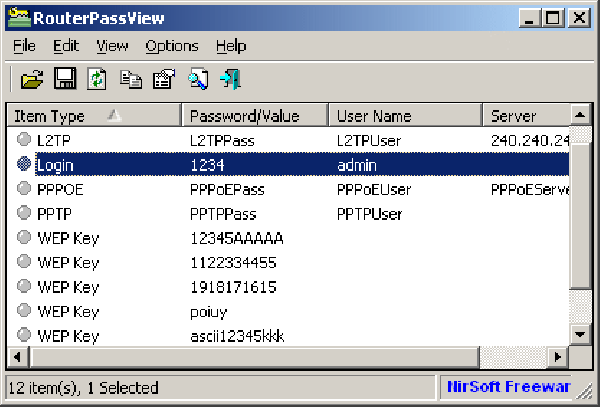The height and width of the screenshot is (407, 600).
Task: Click bullet icon of WEP Key 1918171615 row
Action: [24, 286]
